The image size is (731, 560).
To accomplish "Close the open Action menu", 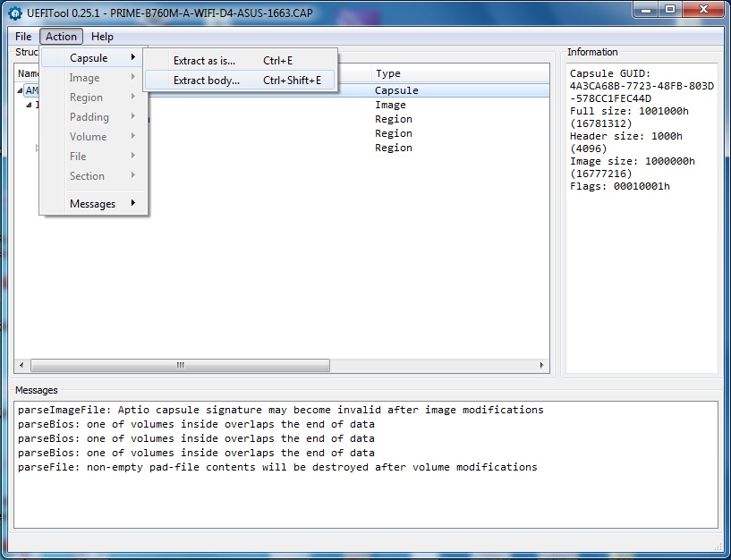I will [62, 37].
